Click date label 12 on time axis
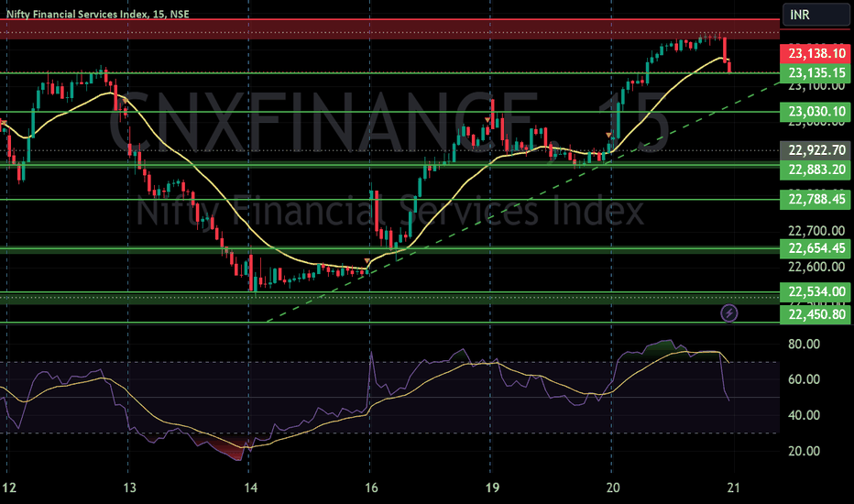Screen dimensions: 854x504 tap(9, 488)
